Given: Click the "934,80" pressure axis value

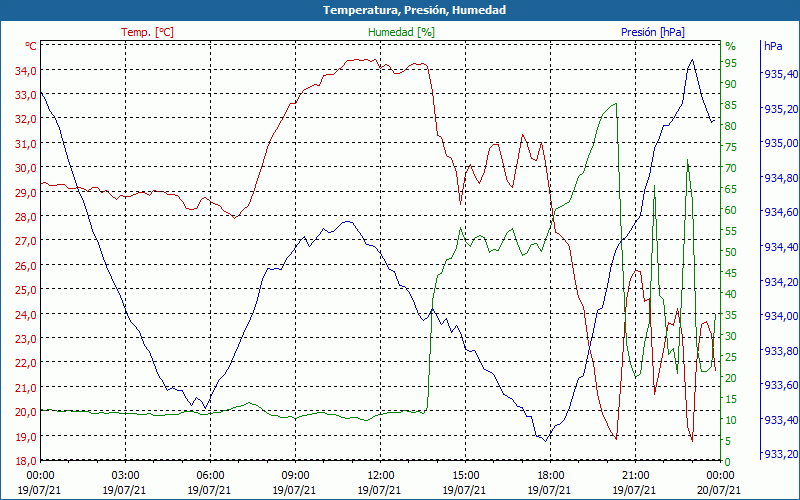Looking at the screenshot, I should point(781,178).
